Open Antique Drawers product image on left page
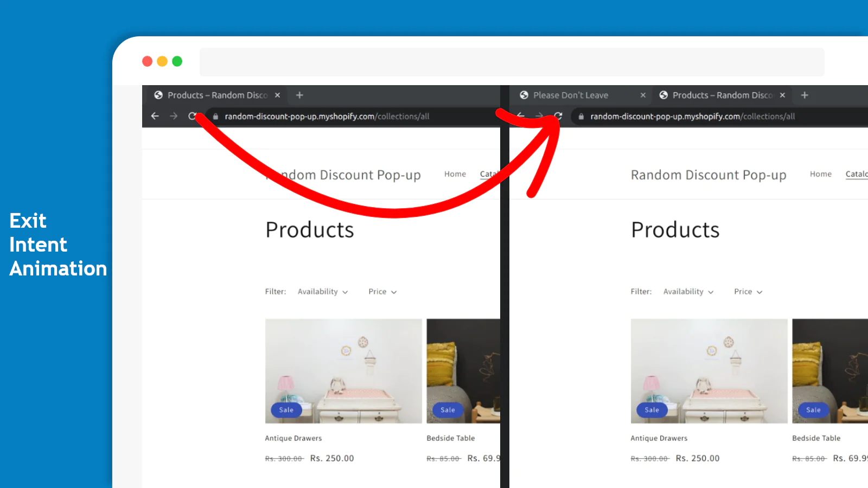 [343, 371]
